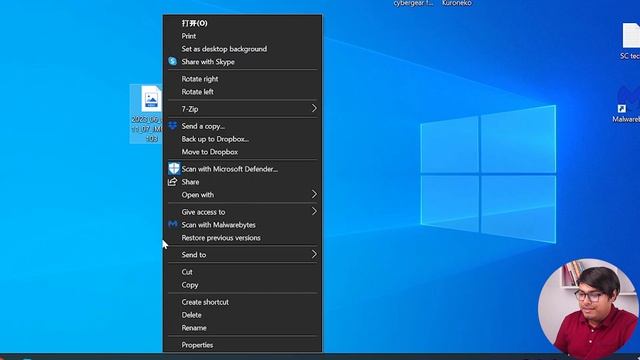Screen dimensions: 640x360
Task: Click the presenter webcam circle overlay
Action: click(589, 309)
